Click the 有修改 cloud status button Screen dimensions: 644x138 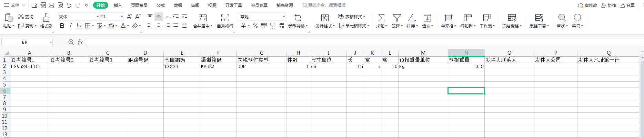pos(587,5)
